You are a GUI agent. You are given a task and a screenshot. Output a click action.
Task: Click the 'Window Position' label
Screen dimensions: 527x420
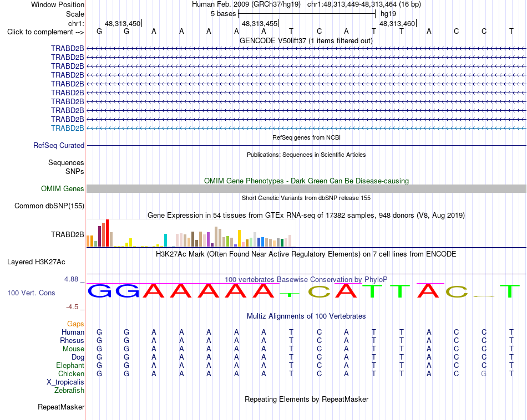click(58, 4)
